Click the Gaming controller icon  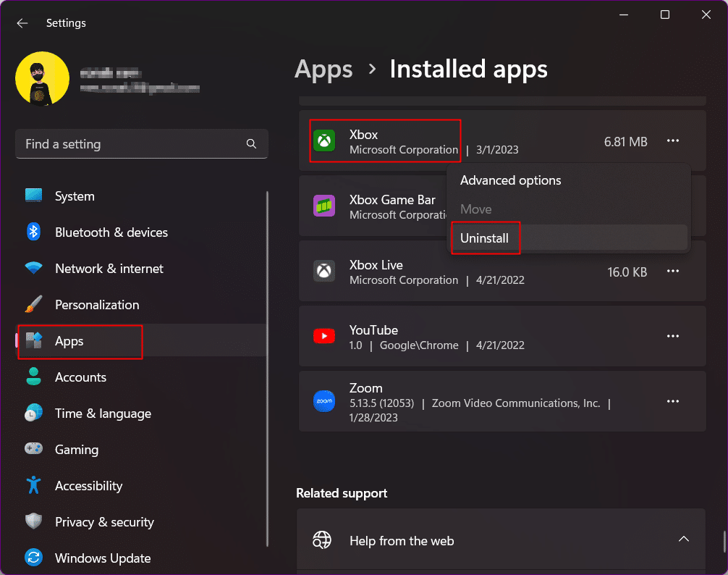pos(33,449)
